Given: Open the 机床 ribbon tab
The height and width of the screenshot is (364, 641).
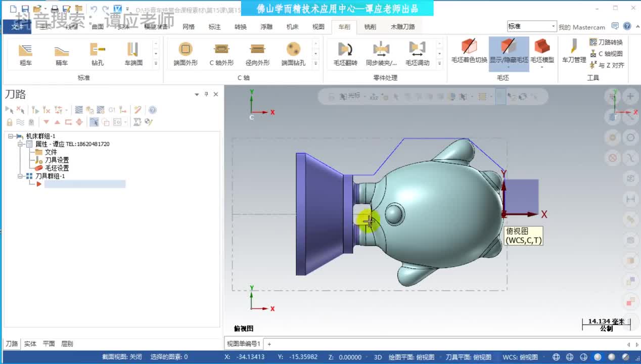Looking at the screenshot, I should 292,27.
